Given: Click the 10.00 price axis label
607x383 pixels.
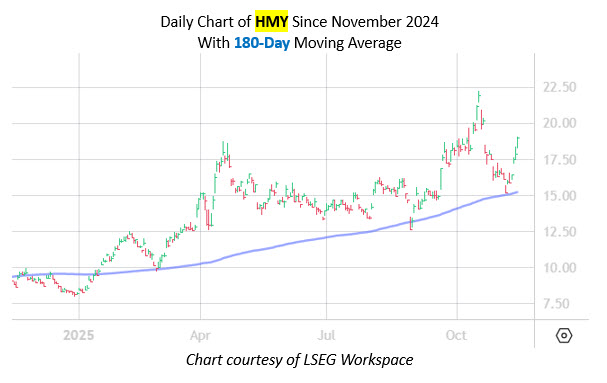Looking at the screenshot, I should coord(559,268).
